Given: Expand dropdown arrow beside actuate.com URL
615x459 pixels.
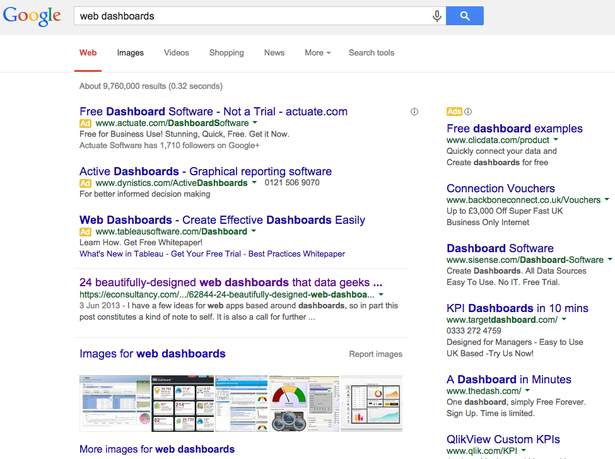Looking at the screenshot, I should click(x=255, y=122).
